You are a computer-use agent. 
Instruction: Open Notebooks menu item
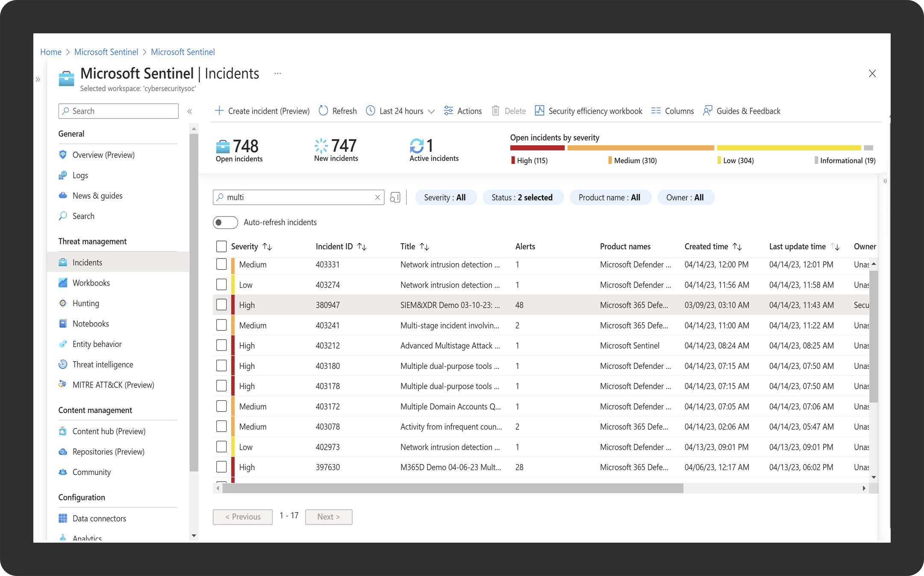(x=91, y=324)
